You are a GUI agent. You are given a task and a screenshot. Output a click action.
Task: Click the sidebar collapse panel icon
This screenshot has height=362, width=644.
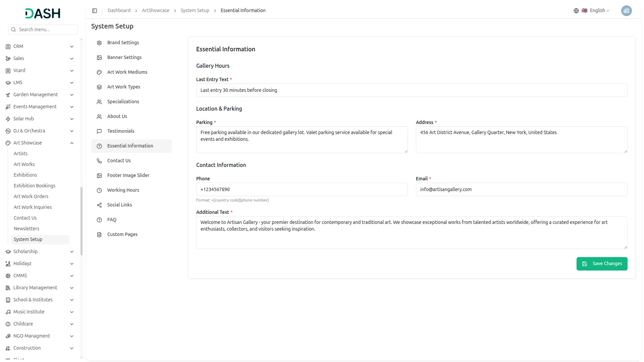[95, 11]
